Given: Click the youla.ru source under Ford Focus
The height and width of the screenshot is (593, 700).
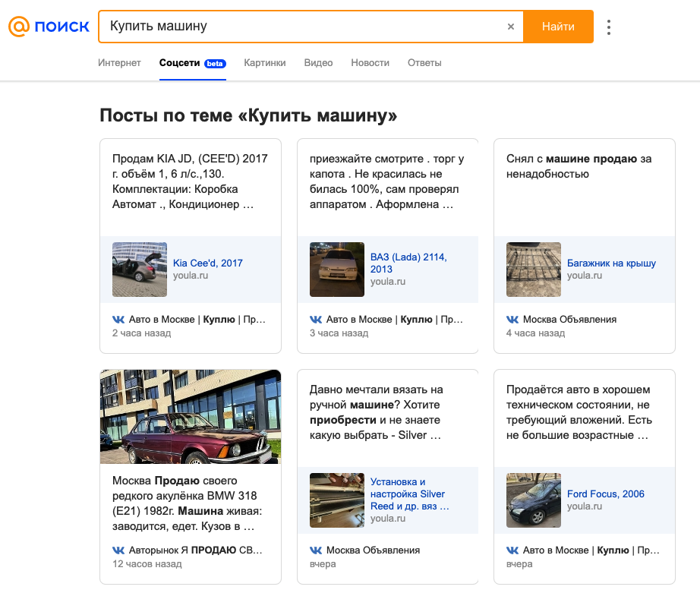Looking at the screenshot, I should click(585, 506).
